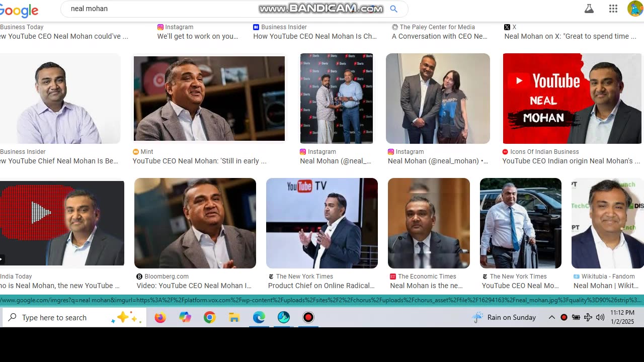Click The Economic Times source icon
The width and height of the screenshot is (644, 362).
393,277
